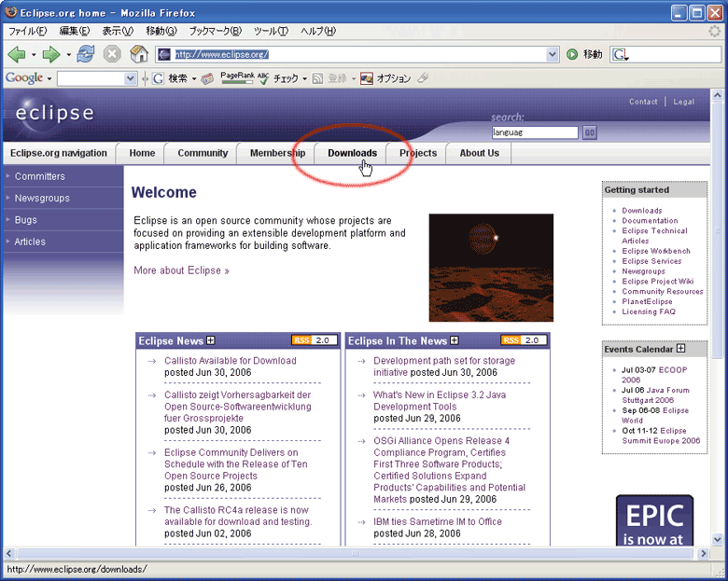The image size is (728, 581).
Task: Click the horizontal scrollbar thumb
Action: [x=356, y=553]
